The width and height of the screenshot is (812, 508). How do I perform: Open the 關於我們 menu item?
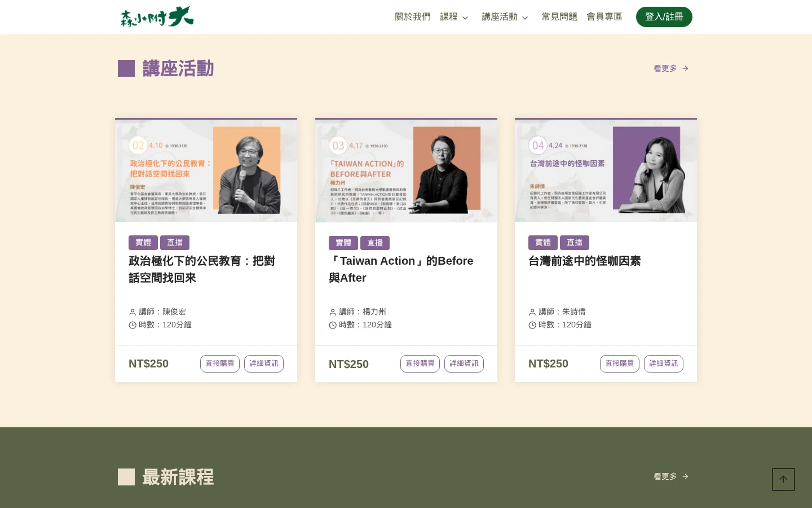tap(413, 17)
